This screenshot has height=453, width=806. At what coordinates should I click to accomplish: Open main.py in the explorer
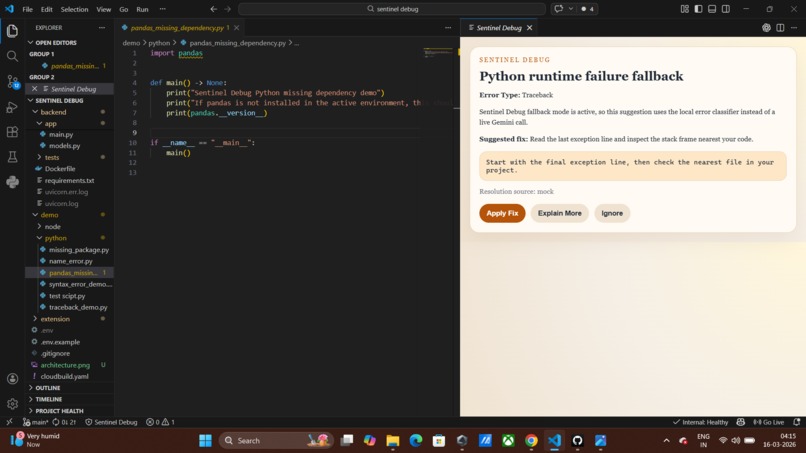pos(61,134)
